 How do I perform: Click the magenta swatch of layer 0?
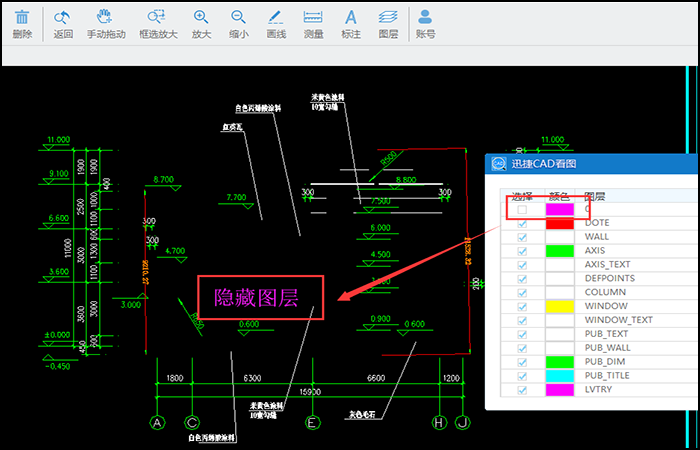(x=559, y=209)
